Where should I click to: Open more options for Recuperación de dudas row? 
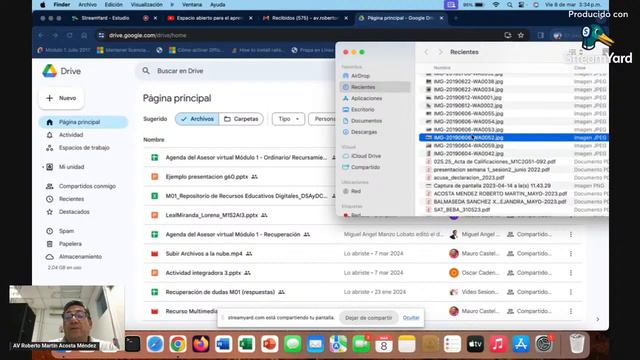(571, 292)
